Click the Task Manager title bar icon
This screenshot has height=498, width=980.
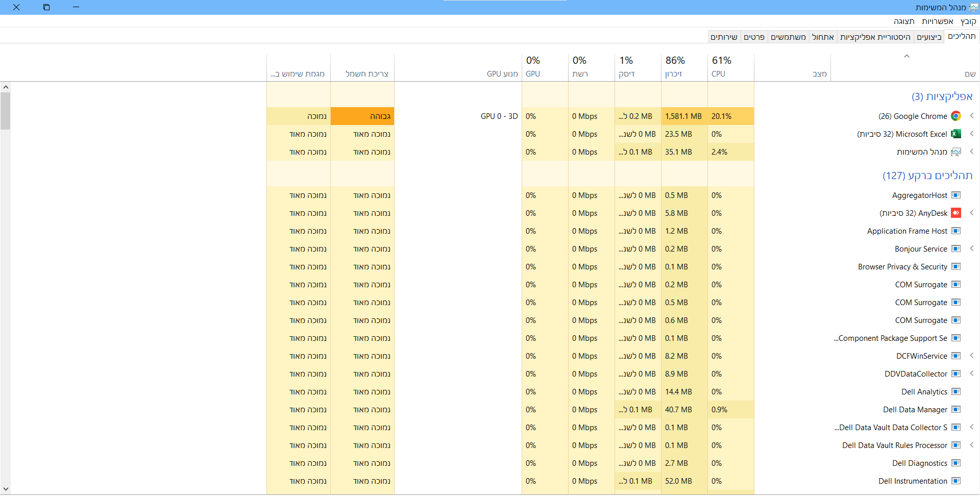tap(974, 7)
